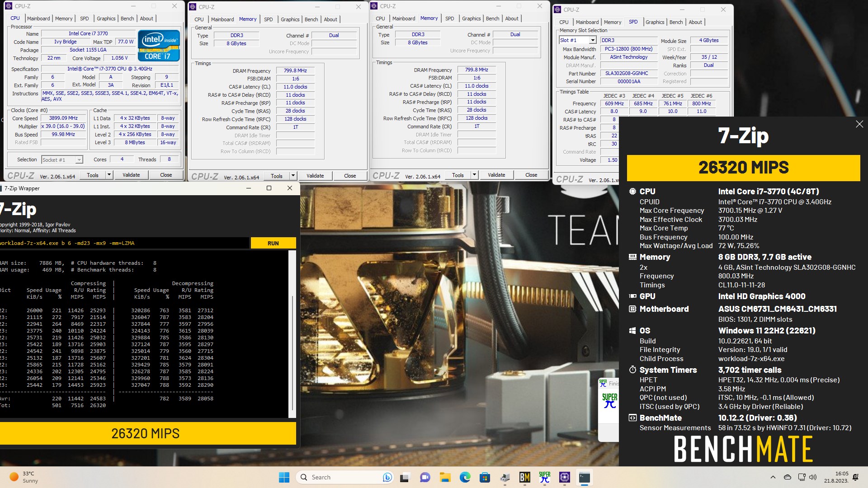Open the Graphics tab in first CPU-Z window
Screen dimensions: 868x488
pos(106,19)
